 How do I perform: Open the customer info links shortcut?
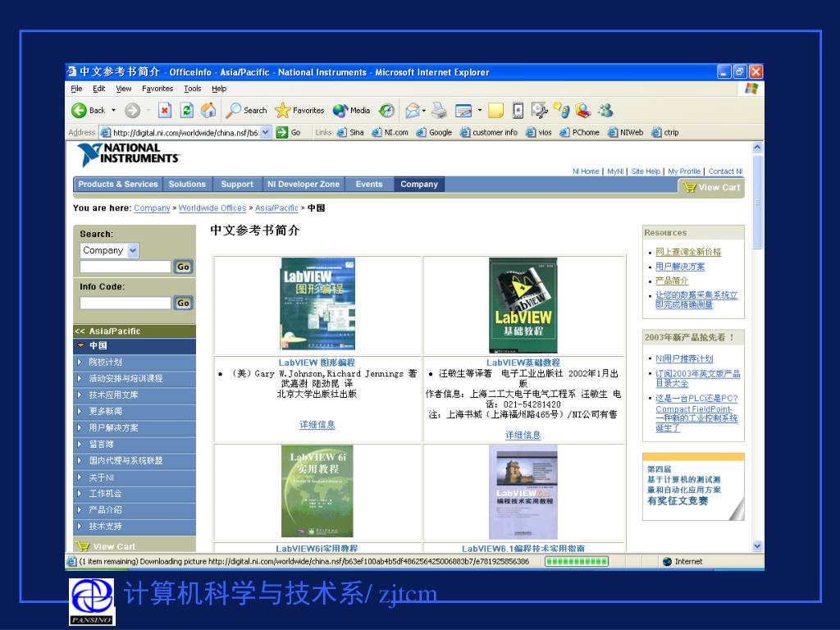click(489, 132)
